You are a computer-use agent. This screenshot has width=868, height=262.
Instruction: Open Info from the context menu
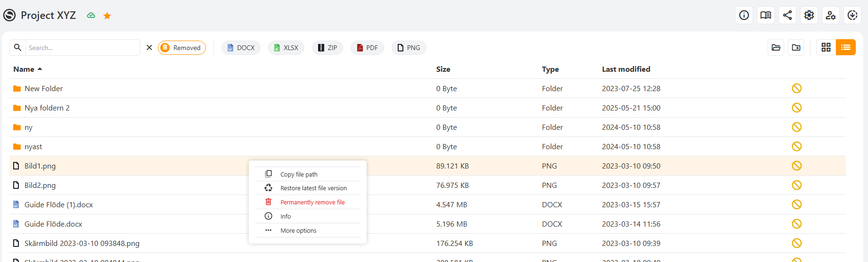pyautogui.click(x=308, y=216)
